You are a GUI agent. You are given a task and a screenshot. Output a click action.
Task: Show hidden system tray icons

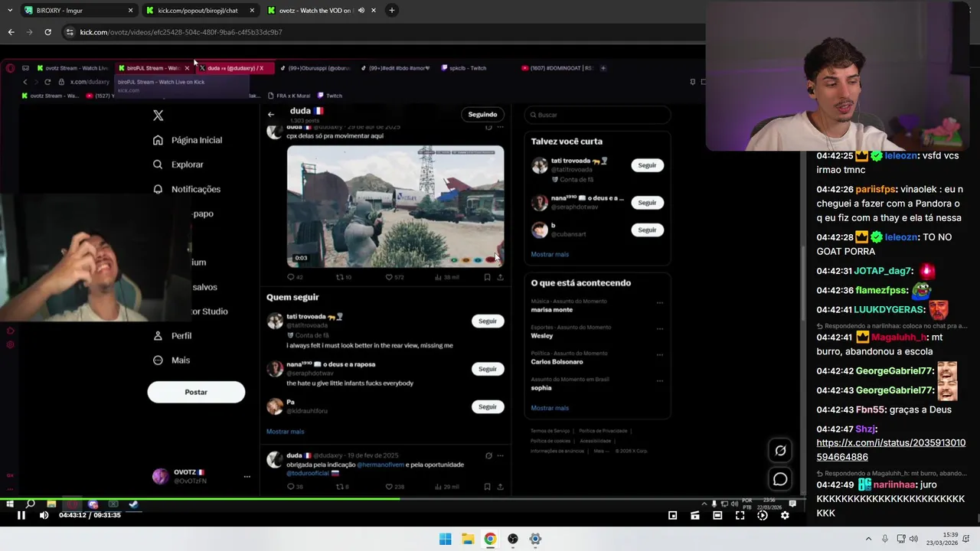tap(870, 539)
